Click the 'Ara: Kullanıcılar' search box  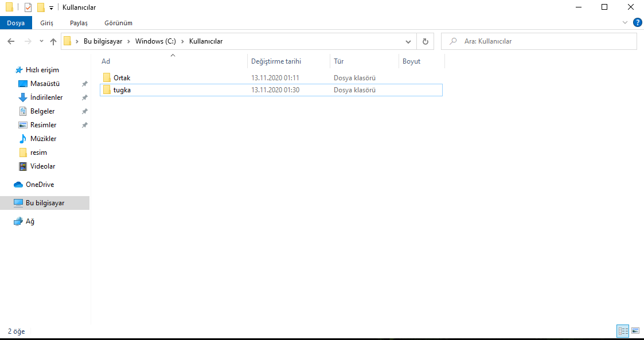click(x=539, y=41)
